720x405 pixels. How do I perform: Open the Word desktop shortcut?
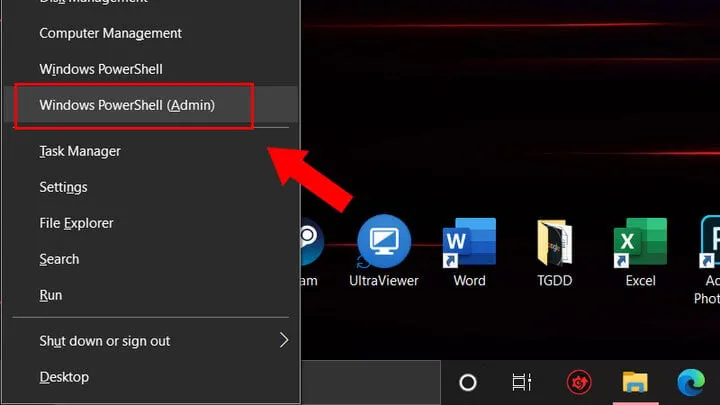pos(469,241)
